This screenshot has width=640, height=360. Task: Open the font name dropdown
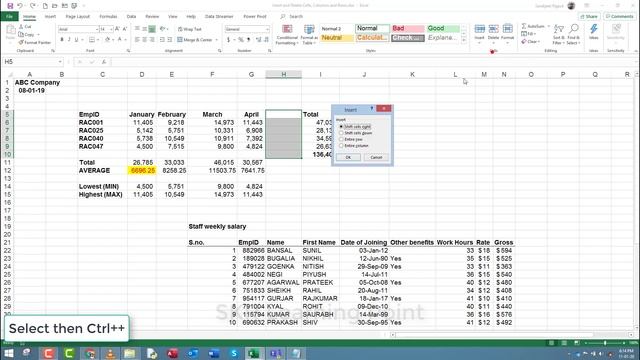(x=97, y=29)
